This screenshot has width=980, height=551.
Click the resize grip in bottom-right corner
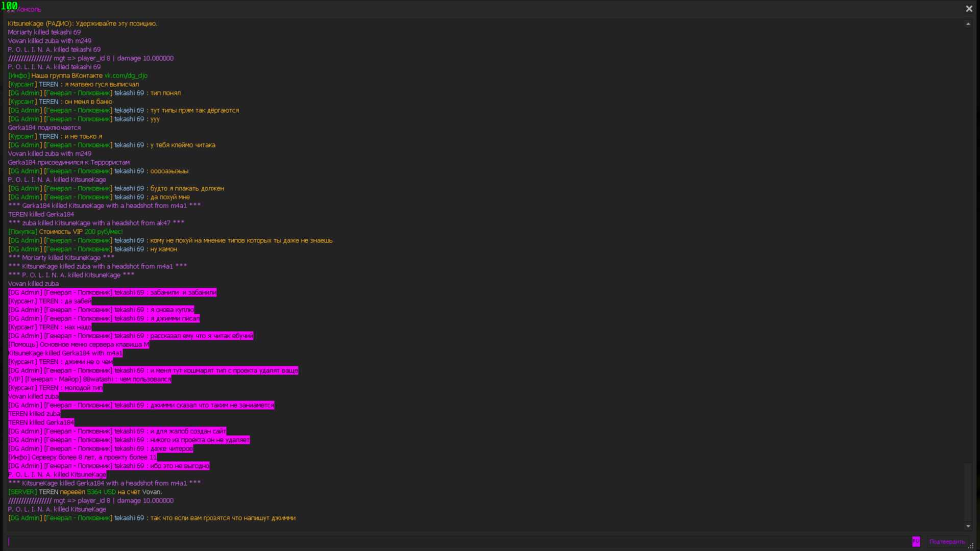pos(971,546)
